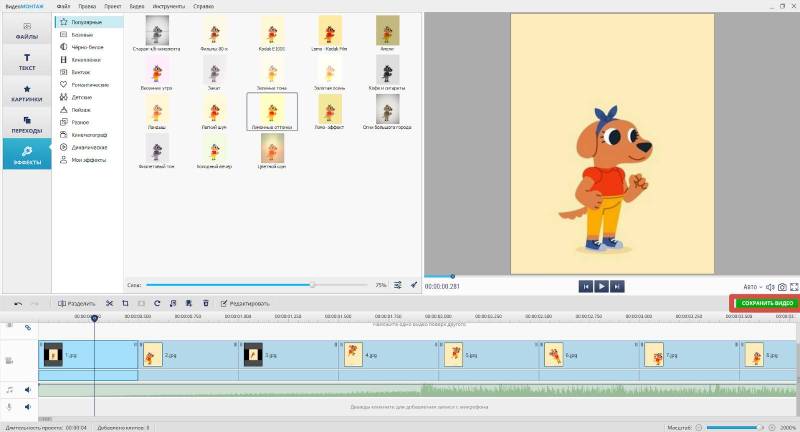800x432 pixels.
Task: Open the Проект menu
Action: click(112, 6)
